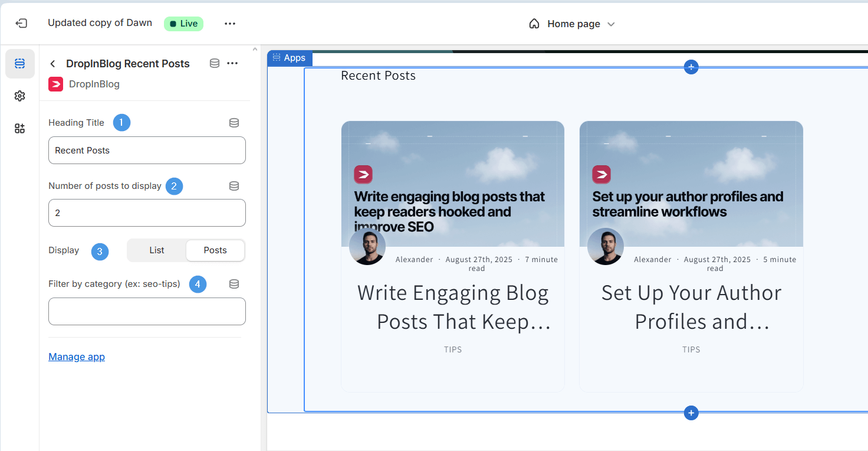The width and height of the screenshot is (868, 451).
Task: Click the '5 minute read' text
Action: [x=751, y=264]
